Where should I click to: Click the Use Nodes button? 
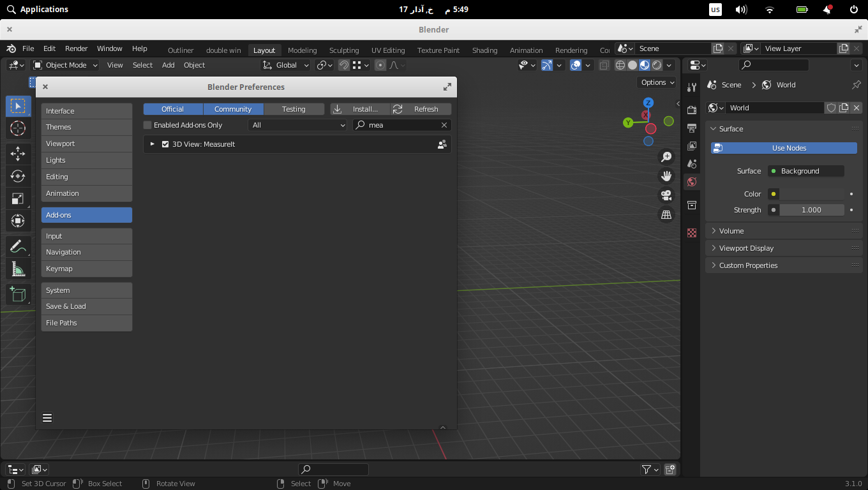pyautogui.click(x=784, y=148)
